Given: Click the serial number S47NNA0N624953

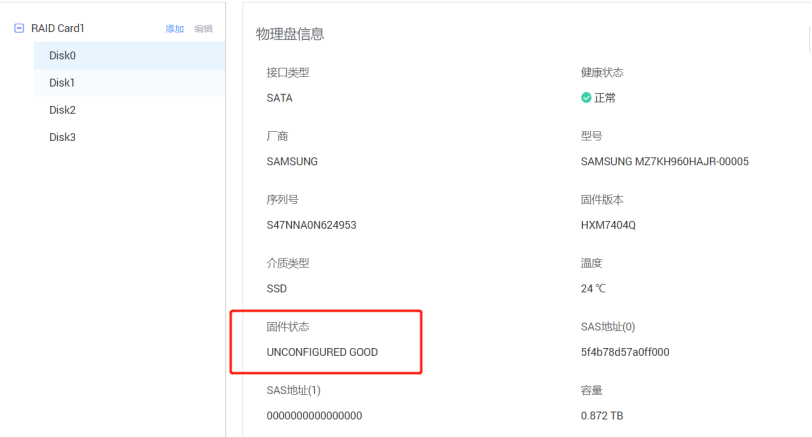Looking at the screenshot, I should pos(311,225).
